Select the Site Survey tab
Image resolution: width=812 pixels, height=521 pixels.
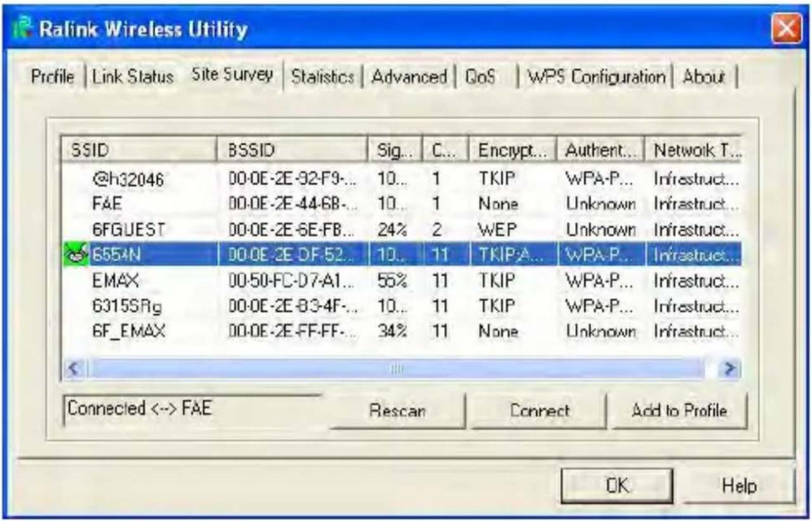point(232,75)
